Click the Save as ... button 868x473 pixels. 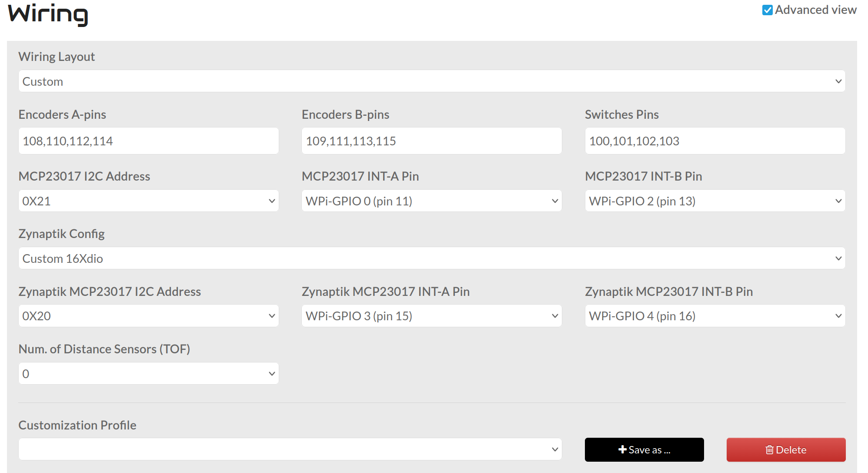coord(644,450)
